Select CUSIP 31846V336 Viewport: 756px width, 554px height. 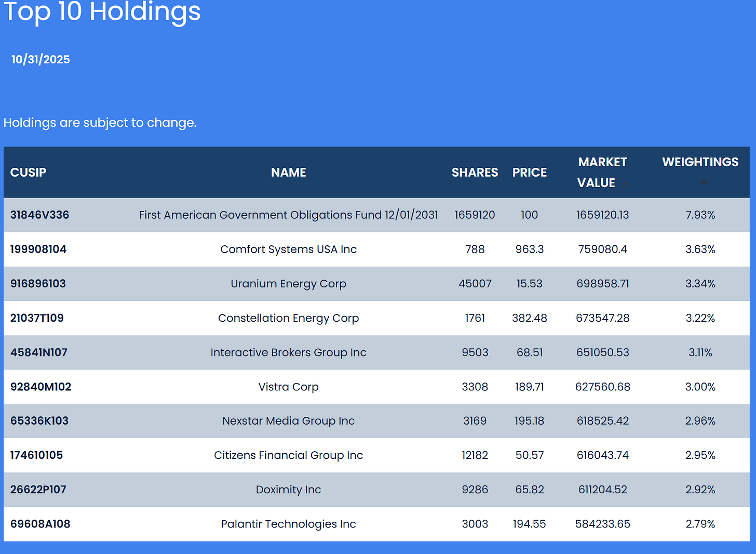pyautogui.click(x=39, y=215)
